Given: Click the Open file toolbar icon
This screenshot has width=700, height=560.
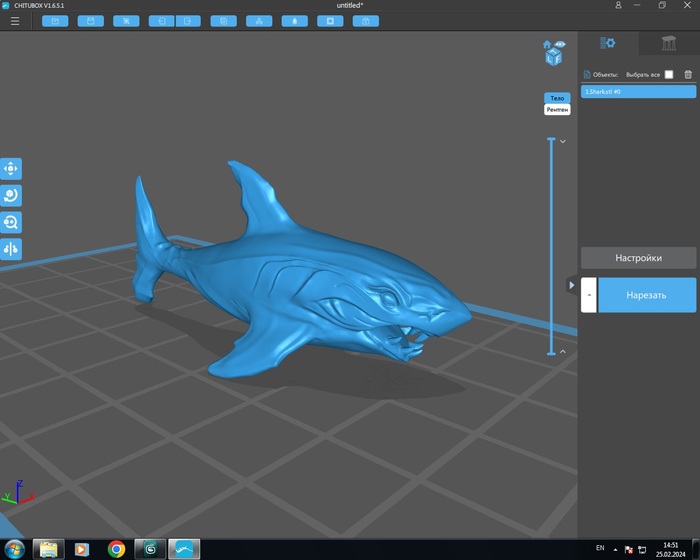Looking at the screenshot, I should [x=54, y=20].
